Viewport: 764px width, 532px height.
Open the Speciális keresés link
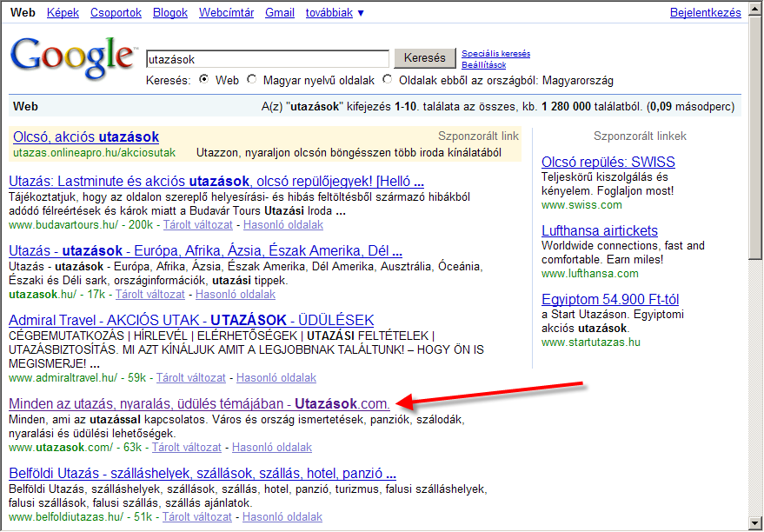click(496, 54)
